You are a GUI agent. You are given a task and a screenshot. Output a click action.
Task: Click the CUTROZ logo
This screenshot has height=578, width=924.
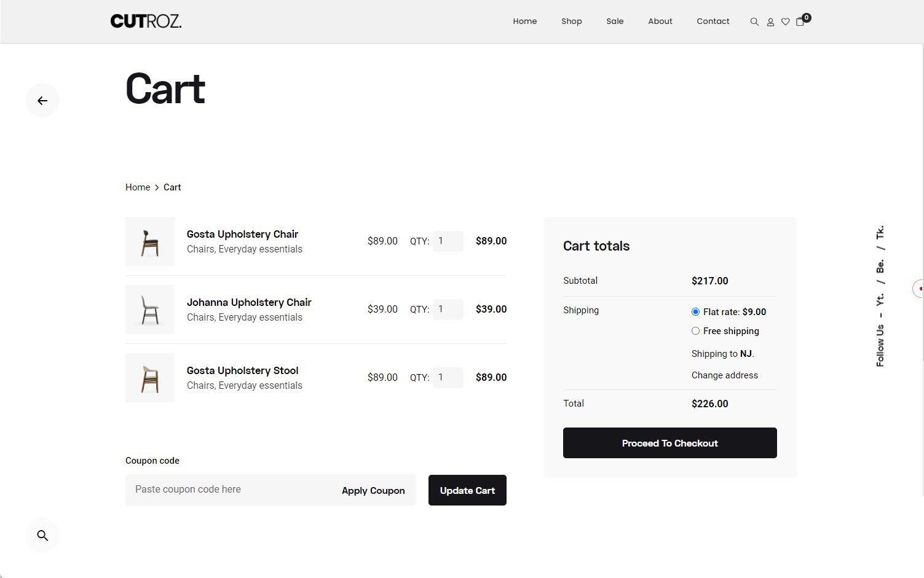(x=146, y=20)
